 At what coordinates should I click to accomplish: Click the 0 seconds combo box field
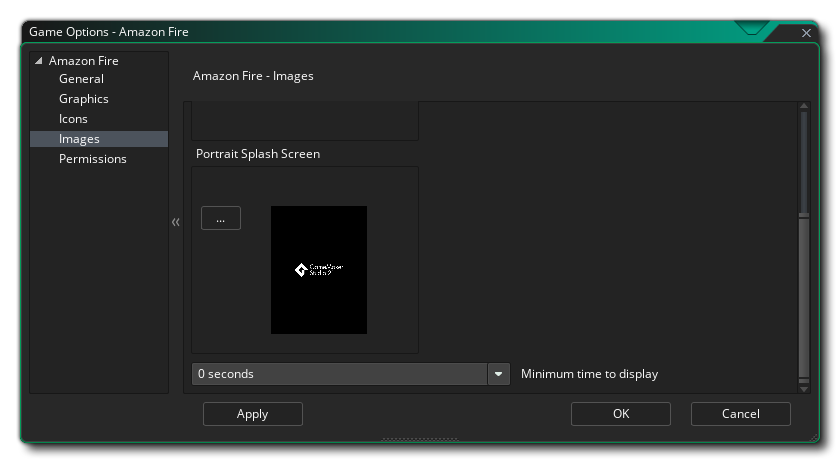[340, 374]
